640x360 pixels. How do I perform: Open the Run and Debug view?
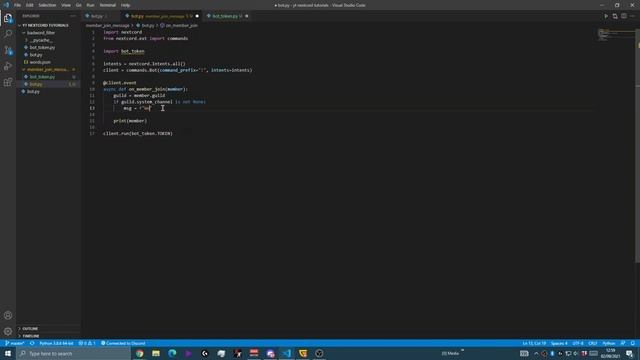8,66
